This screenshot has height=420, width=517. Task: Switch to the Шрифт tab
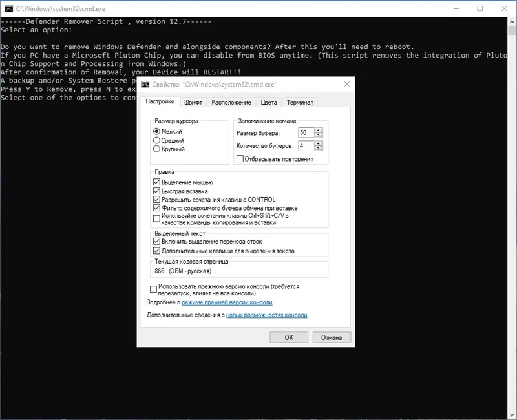(193, 103)
